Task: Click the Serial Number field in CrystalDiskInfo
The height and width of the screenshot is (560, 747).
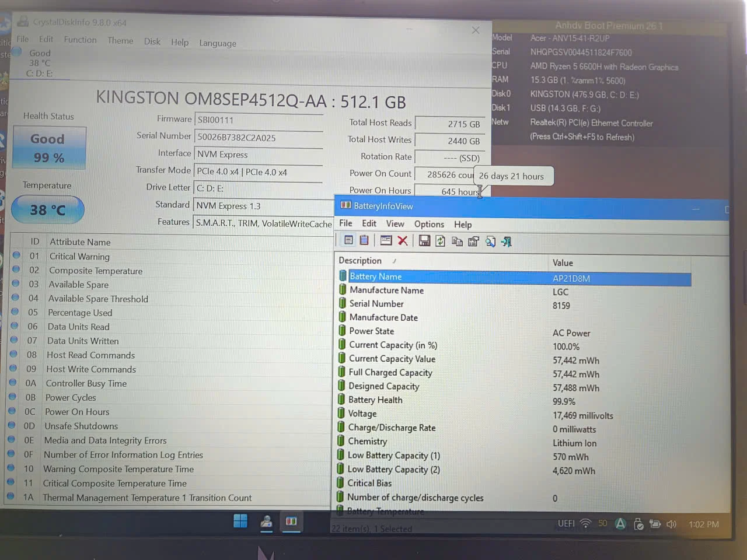Action: (x=259, y=138)
